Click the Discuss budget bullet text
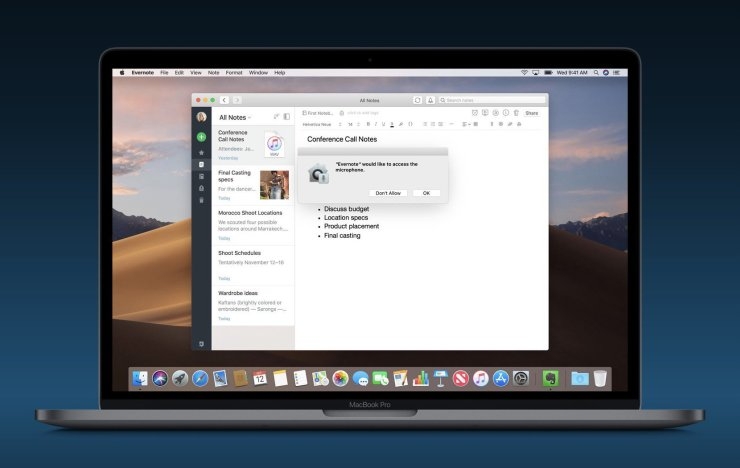740x468 pixels. tap(346, 209)
